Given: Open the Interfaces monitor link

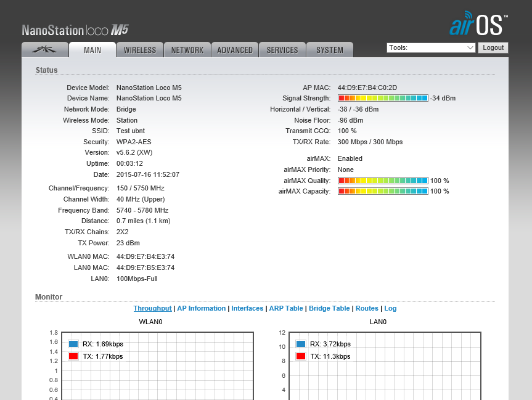Looking at the screenshot, I should [x=247, y=308].
